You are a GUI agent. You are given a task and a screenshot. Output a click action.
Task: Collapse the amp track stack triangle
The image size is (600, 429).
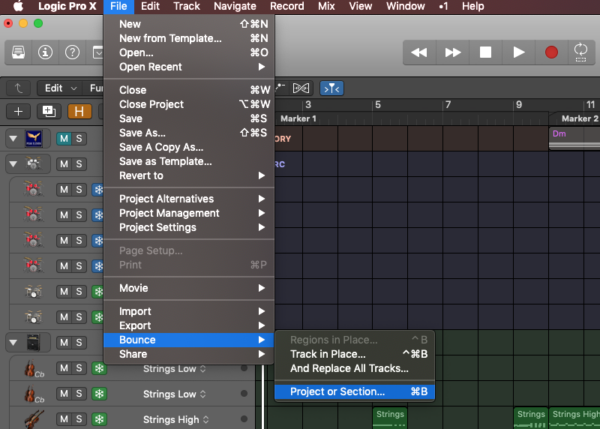13,342
